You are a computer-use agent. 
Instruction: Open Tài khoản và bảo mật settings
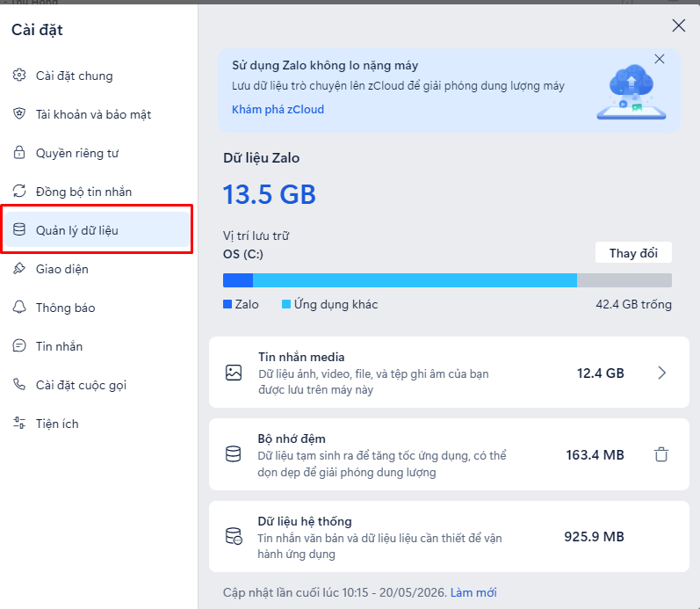(x=97, y=114)
